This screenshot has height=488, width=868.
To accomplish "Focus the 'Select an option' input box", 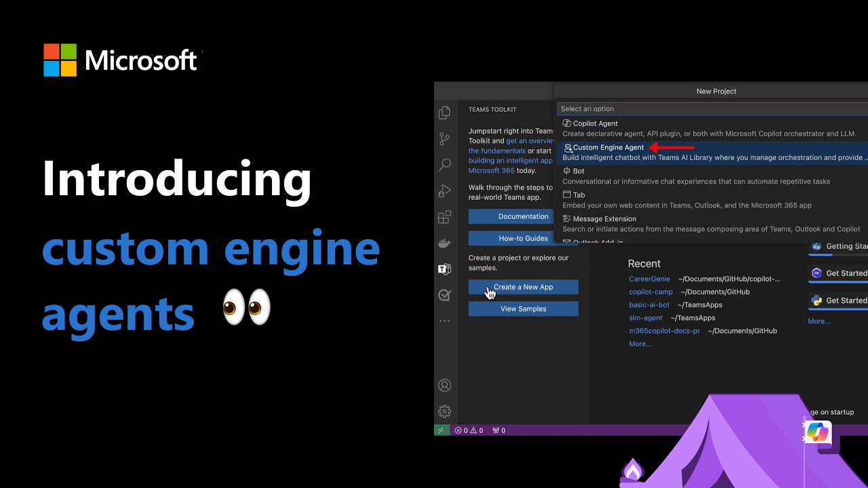I will tap(712, 108).
